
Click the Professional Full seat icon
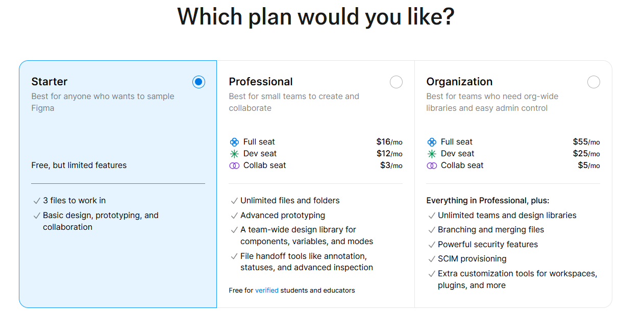coord(234,142)
